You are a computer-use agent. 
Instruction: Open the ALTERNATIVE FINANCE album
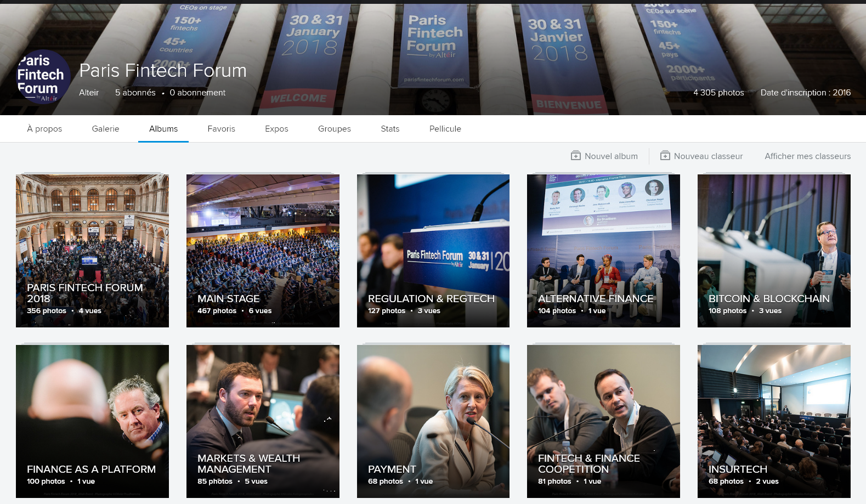point(603,251)
